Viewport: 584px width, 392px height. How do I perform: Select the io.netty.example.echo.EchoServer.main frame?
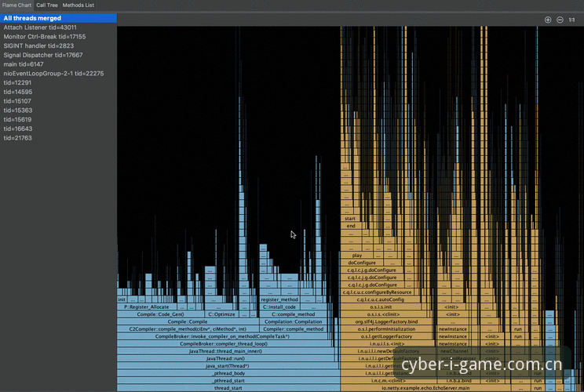(425, 388)
